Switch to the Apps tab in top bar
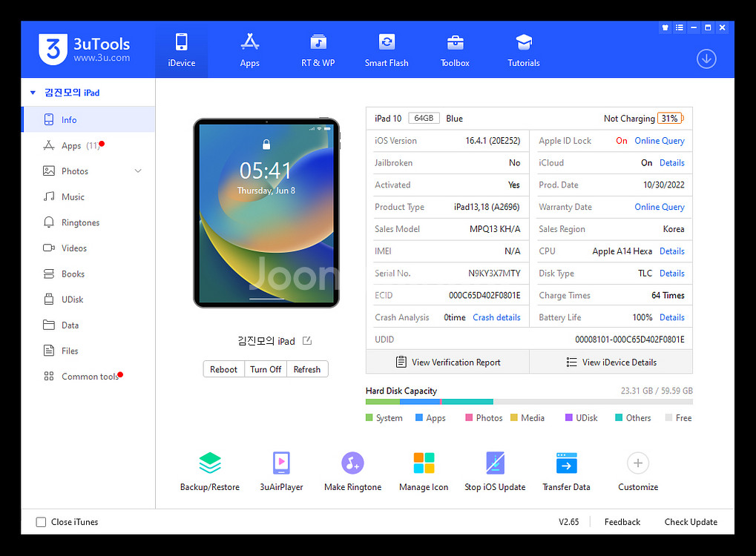This screenshot has width=756, height=556. click(x=250, y=50)
